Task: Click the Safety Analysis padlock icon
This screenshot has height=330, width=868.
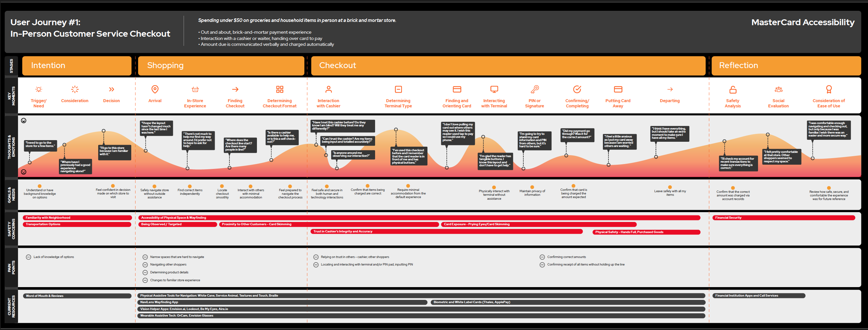Action: pos(733,90)
